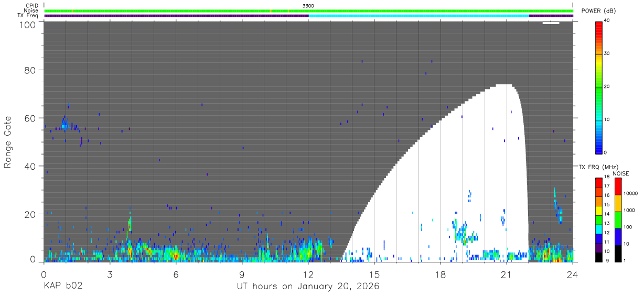This screenshot has height=297, width=644.
Task: Click the 100 tick label on Range Gate axis
Action: pyautogui.click(x=28, y=25)
